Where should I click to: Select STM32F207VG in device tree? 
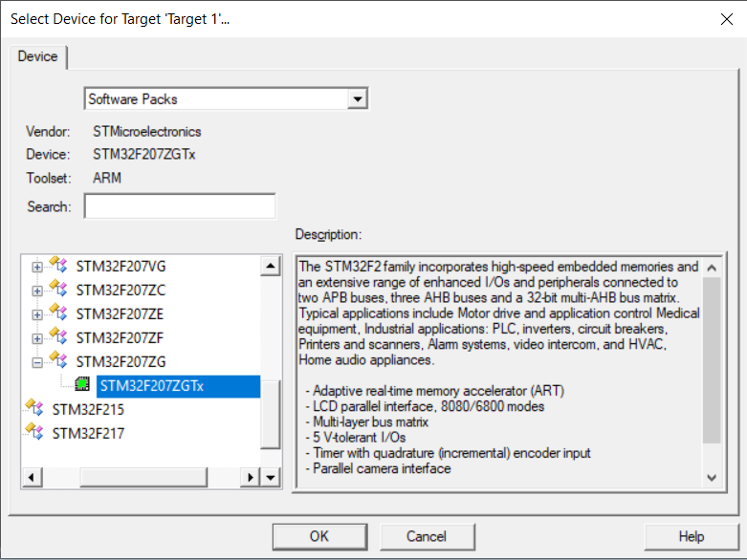pos(121,267)
